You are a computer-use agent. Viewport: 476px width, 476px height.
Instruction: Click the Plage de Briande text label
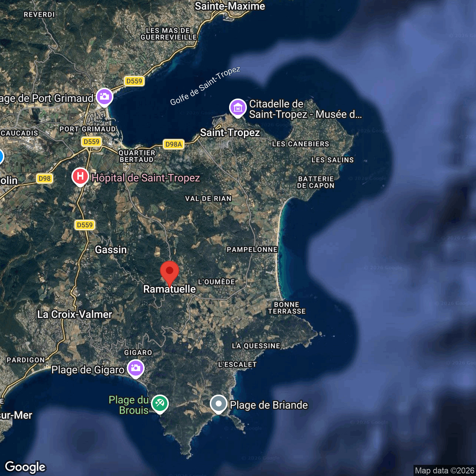(269, 405)
